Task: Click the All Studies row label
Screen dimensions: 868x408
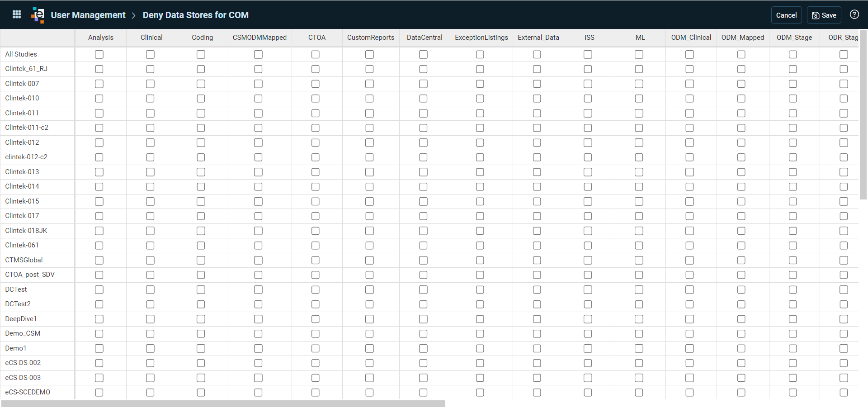Action: 21,54
